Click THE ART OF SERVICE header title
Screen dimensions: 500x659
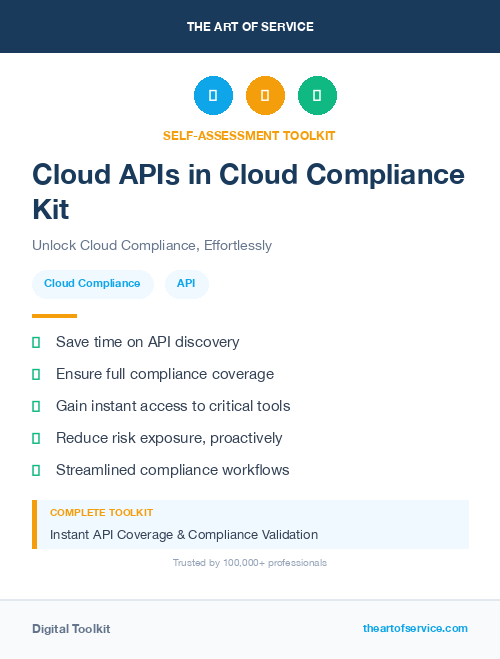pos(250,27)
